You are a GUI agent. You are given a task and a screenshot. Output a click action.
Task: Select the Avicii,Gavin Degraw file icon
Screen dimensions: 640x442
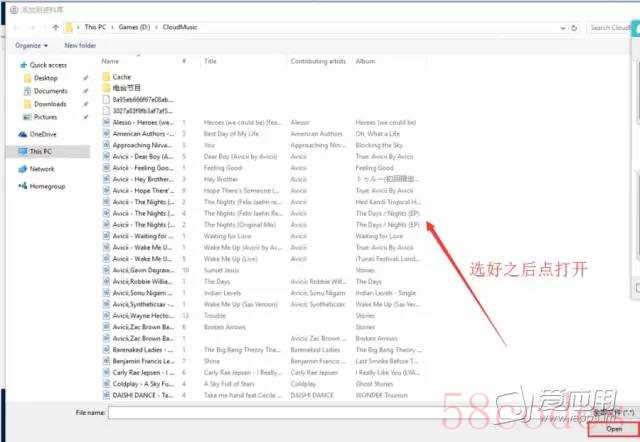pos(107,270)
